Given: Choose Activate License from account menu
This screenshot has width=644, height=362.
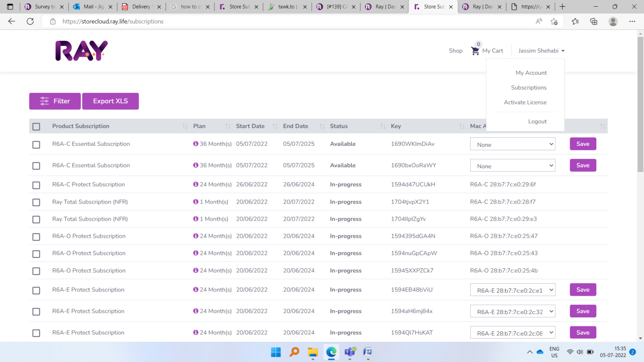Looking at the screenshot, I should coord(525,102).
